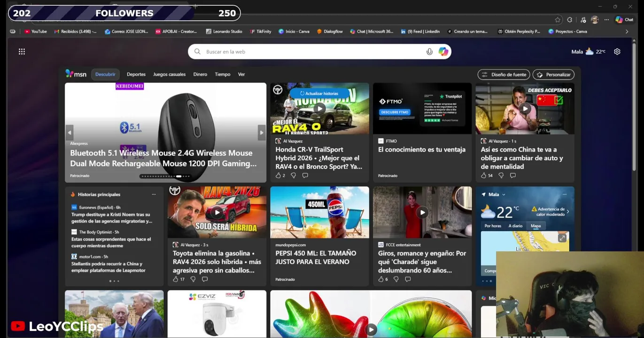The width and height of the screenshot is (644, 338).
Task: Open comments on the 'Charade' article
Action: coord(408,279)
